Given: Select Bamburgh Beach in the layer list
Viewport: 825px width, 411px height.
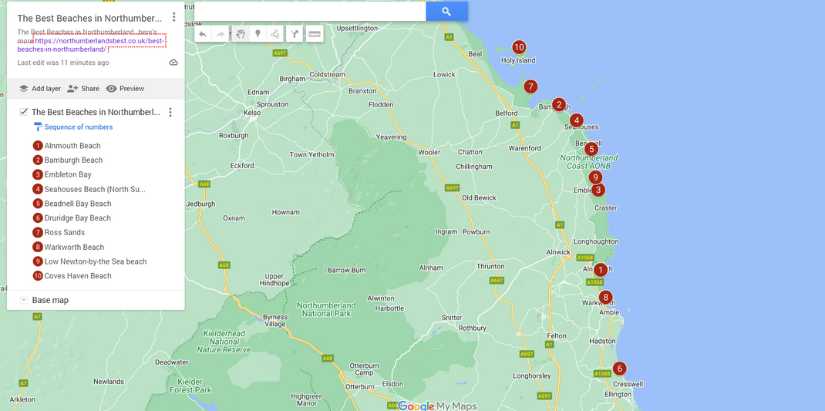Looking at the screenshot, I should 73,160.
